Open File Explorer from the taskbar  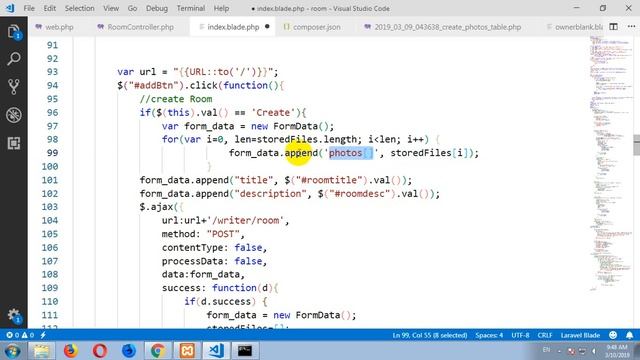(x=41, y=351)
